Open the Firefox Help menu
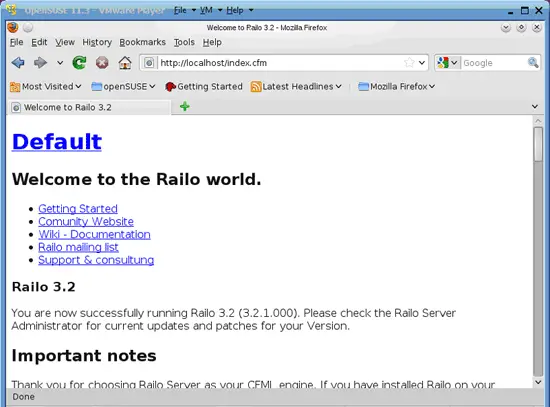 click(212, 42)
